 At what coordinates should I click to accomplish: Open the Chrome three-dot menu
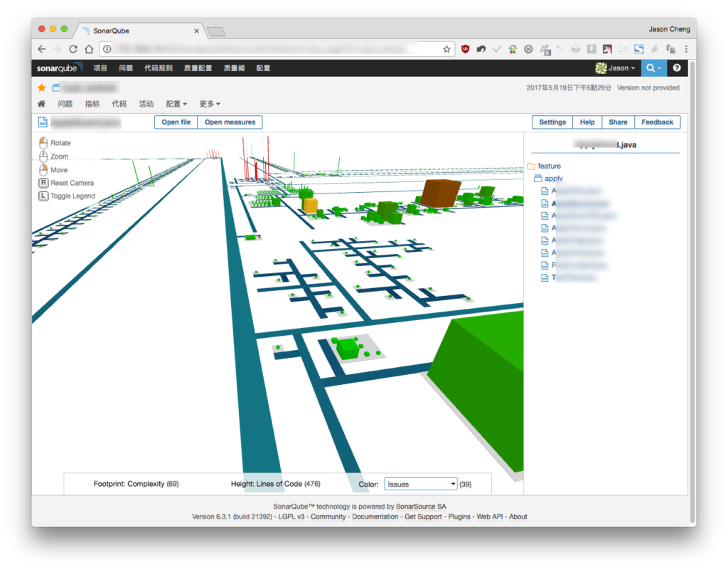point(686,49)
